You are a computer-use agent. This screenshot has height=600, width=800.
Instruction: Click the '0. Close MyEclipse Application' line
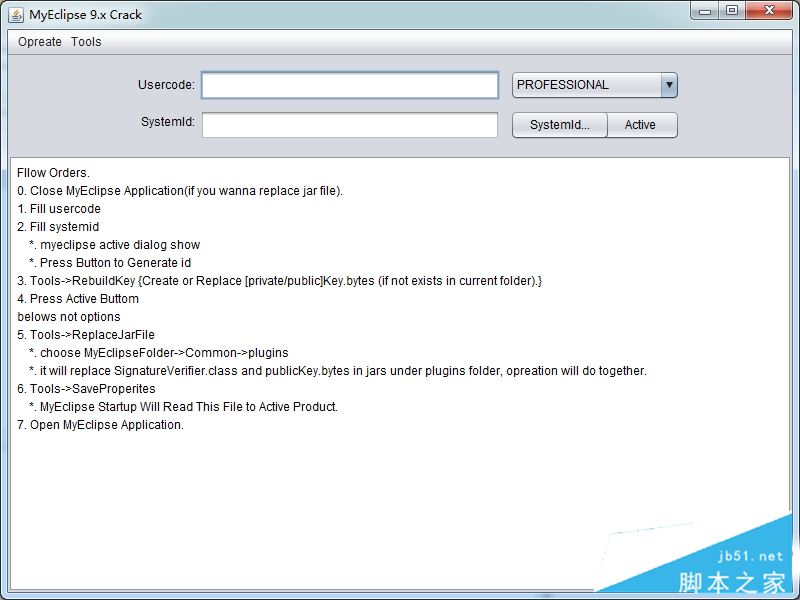tap(180, 191)
